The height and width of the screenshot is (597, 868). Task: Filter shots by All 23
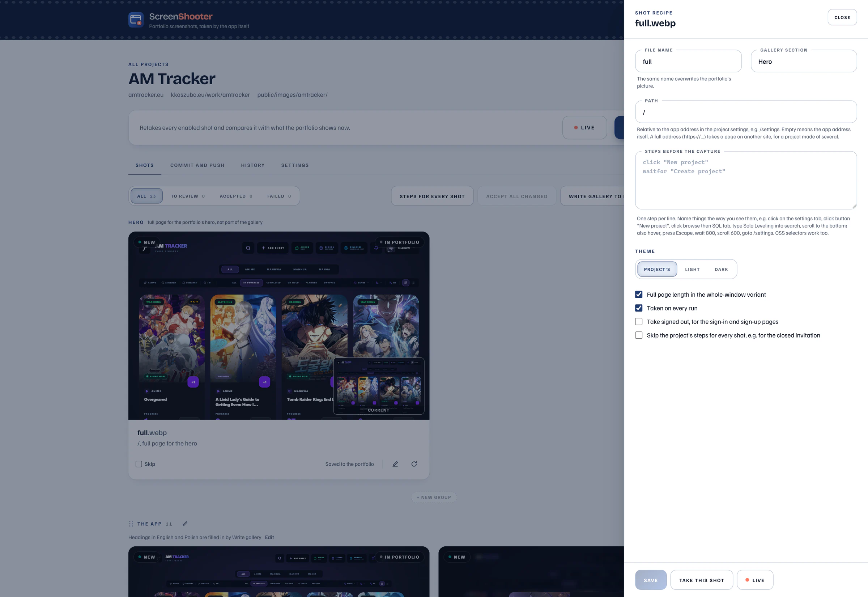[x=146, y=196]
